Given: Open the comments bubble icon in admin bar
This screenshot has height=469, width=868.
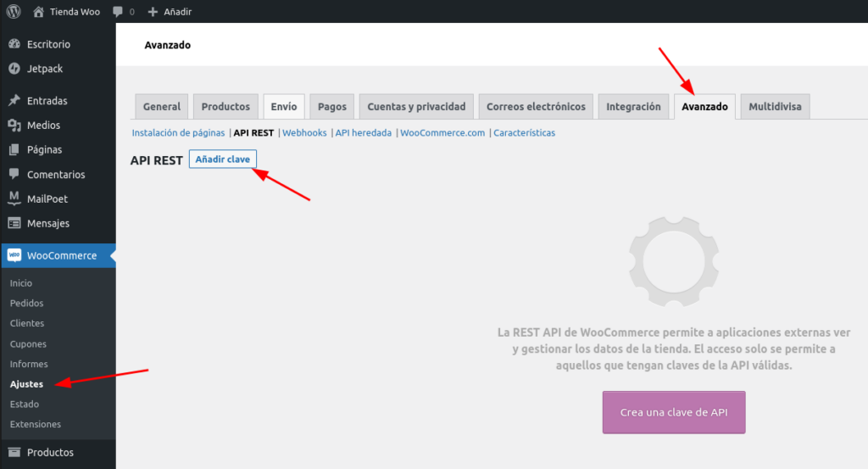Looking at the screenshot, I should 118,12.
